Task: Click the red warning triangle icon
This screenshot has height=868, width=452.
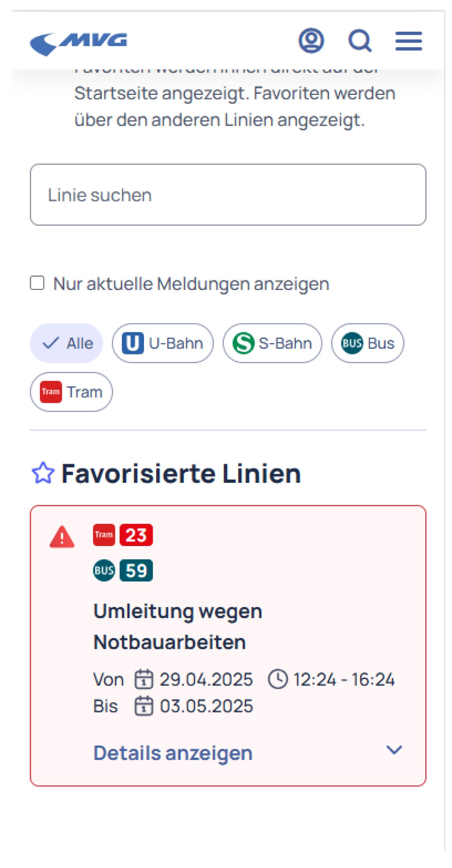Action: tap(62, 537)
